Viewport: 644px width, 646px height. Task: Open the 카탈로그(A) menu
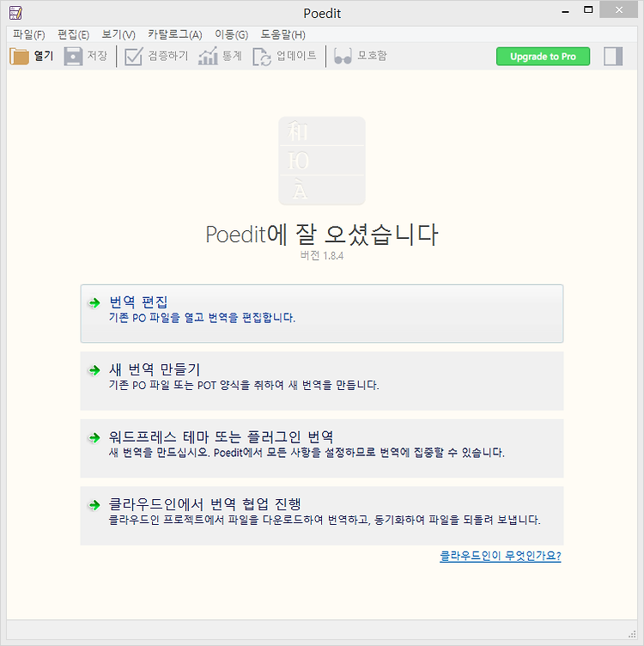pyautogui.click(x=175, y=34)
